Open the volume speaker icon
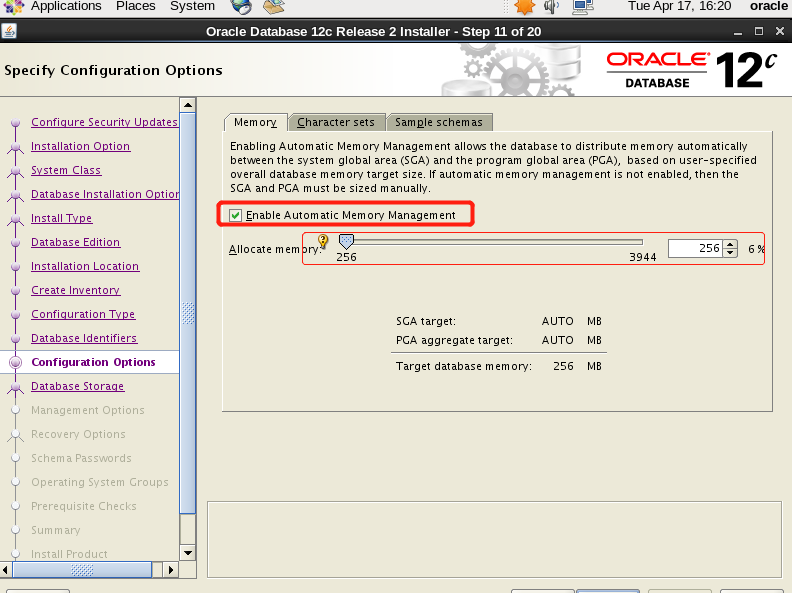 [552, 7]
